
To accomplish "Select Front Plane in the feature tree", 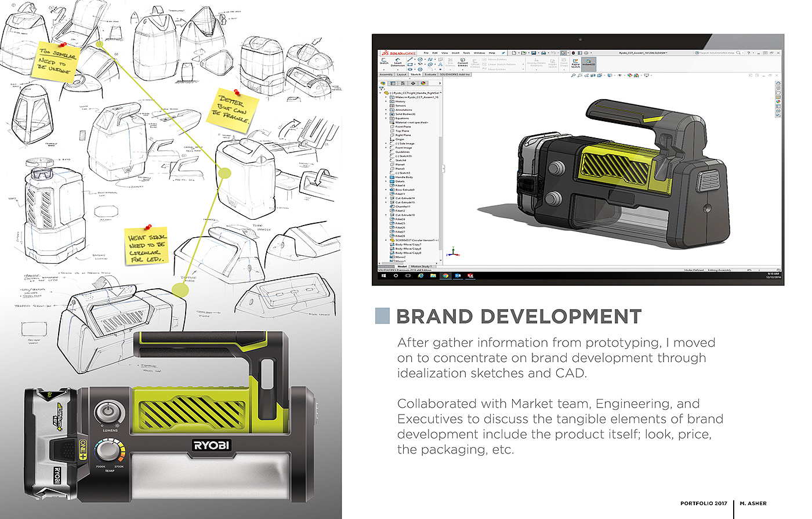I will [403, 127].
